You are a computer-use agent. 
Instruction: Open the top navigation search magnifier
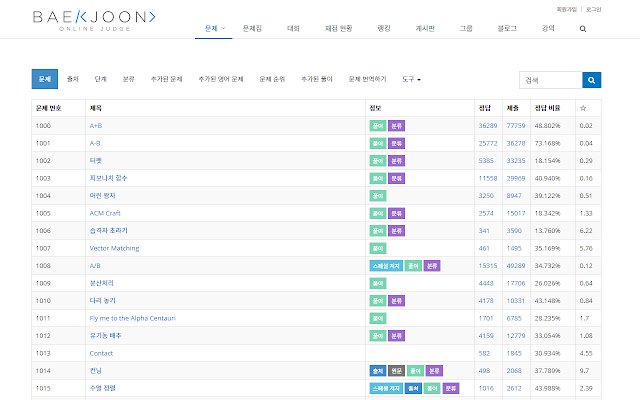(583, 29)
